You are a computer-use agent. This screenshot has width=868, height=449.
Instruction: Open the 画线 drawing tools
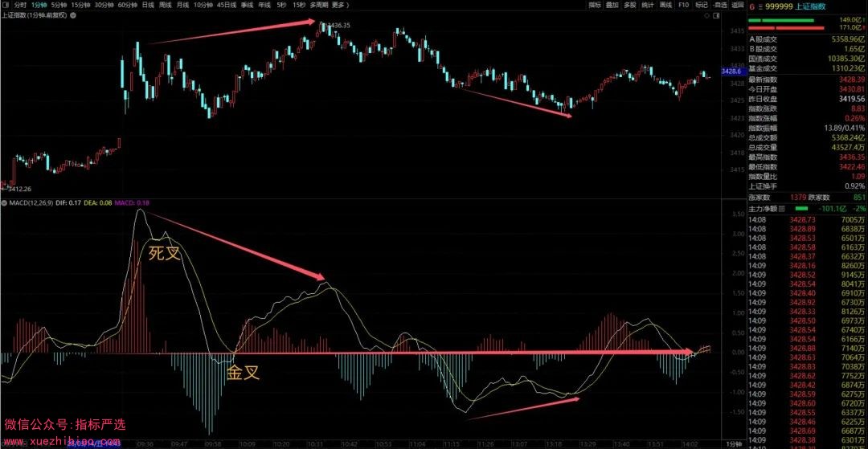click(x=665, y=5)
